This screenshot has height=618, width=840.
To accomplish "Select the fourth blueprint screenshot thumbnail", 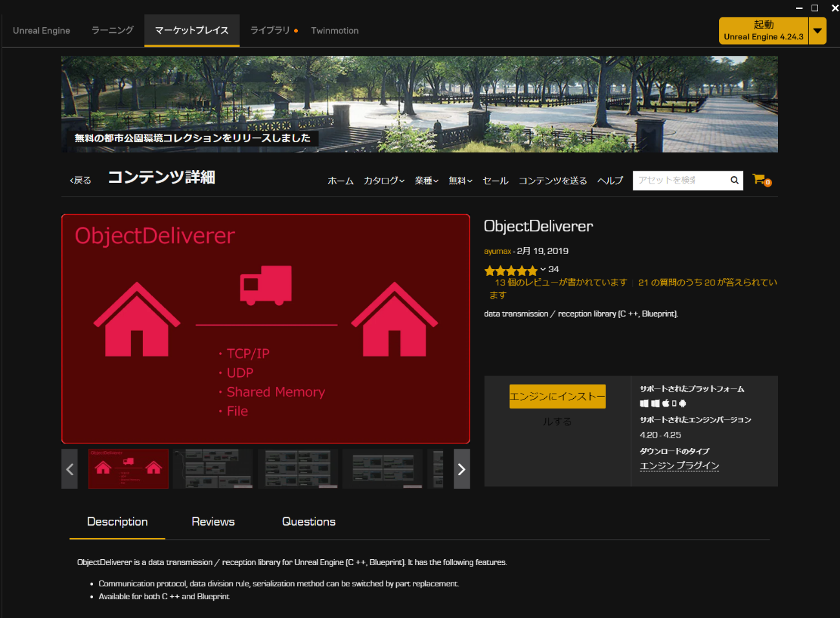I will [383, 469].
